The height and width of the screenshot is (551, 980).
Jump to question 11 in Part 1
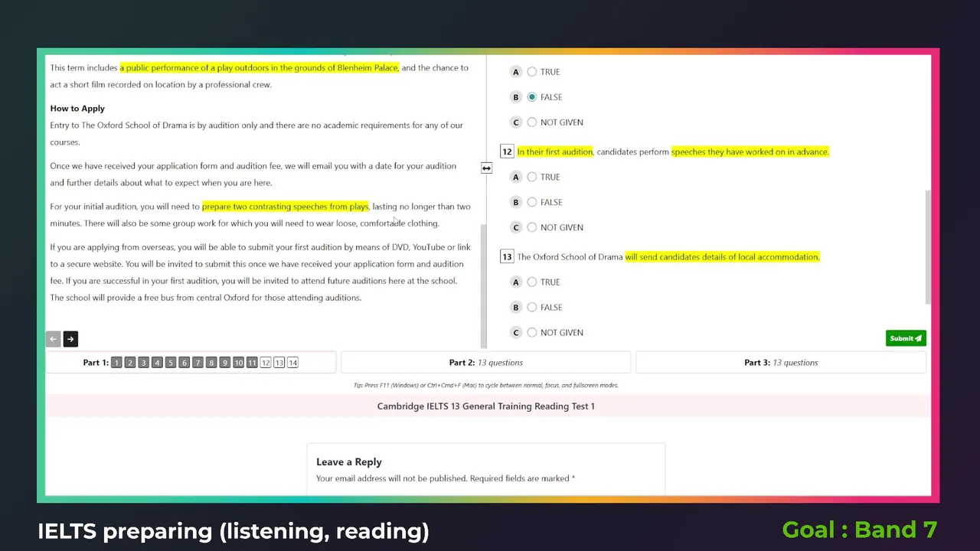[x=252, y=363]
